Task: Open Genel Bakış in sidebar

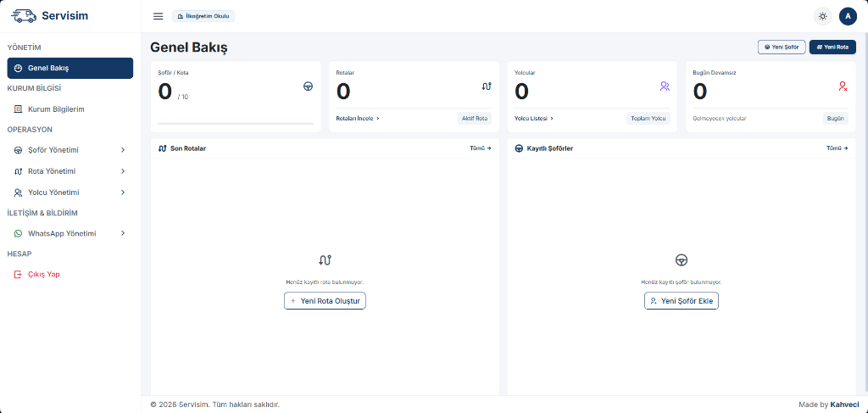Action: coord(70,68)
